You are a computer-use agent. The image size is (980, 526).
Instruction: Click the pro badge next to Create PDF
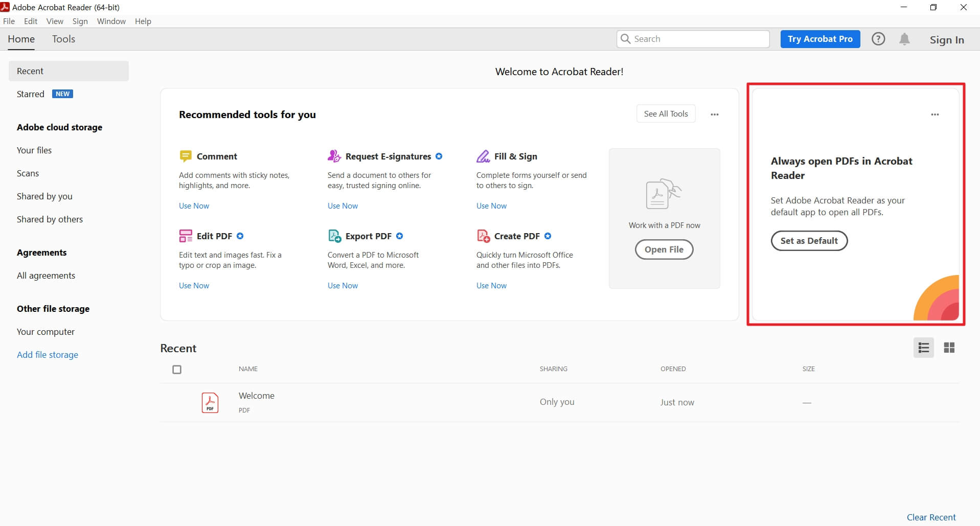point(548,236)
